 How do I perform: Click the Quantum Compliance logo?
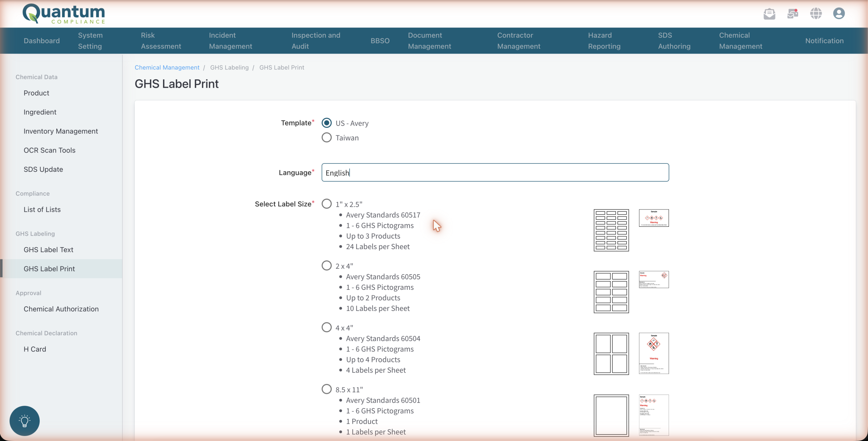64,14
